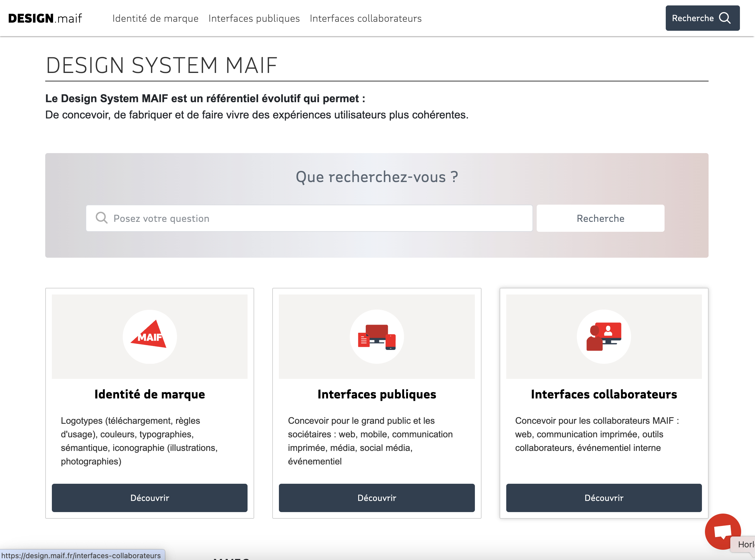Click the magnifier icon in the top Recherche button

click(x=725, y=18)
